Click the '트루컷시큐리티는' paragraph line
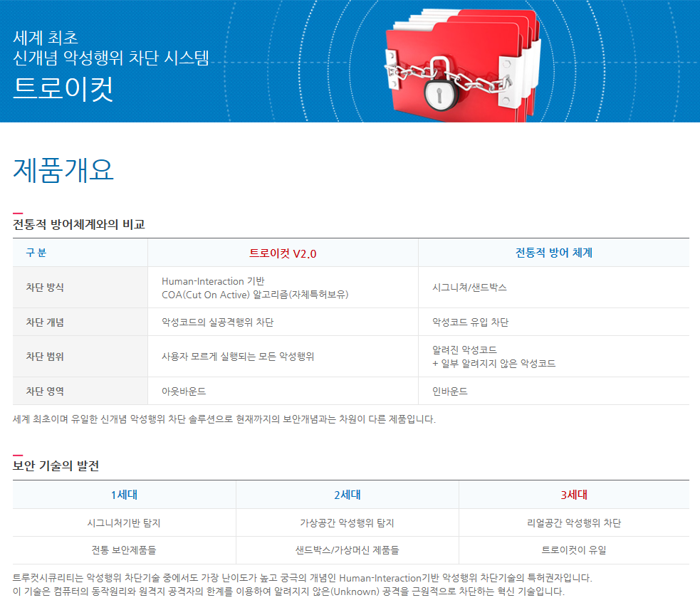This screenshot has width=700, height=615. point(302,578)
